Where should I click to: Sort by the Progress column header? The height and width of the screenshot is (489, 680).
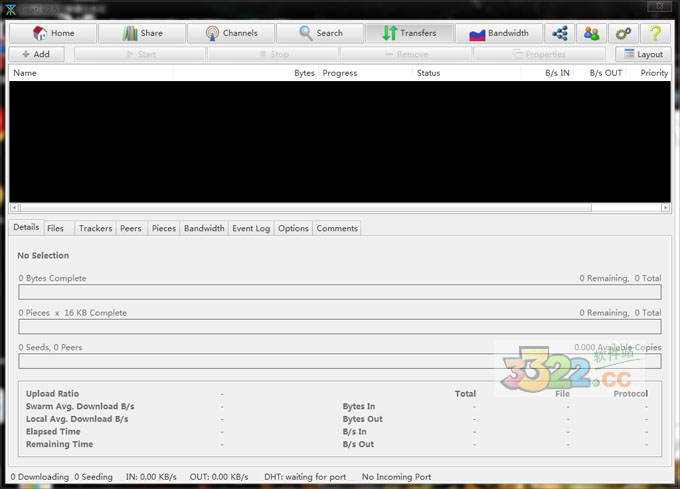[366, 73]
